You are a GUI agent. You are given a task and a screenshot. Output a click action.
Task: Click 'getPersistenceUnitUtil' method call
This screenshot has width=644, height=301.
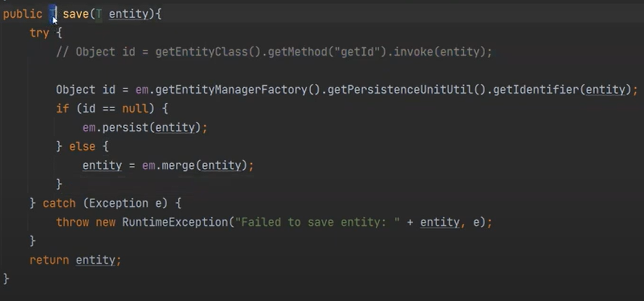tap(400, 90)
